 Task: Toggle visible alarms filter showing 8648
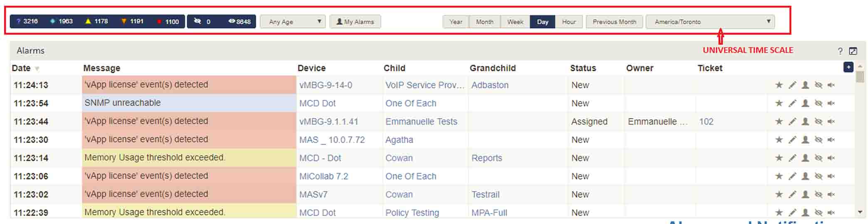[x=239, y=22]
